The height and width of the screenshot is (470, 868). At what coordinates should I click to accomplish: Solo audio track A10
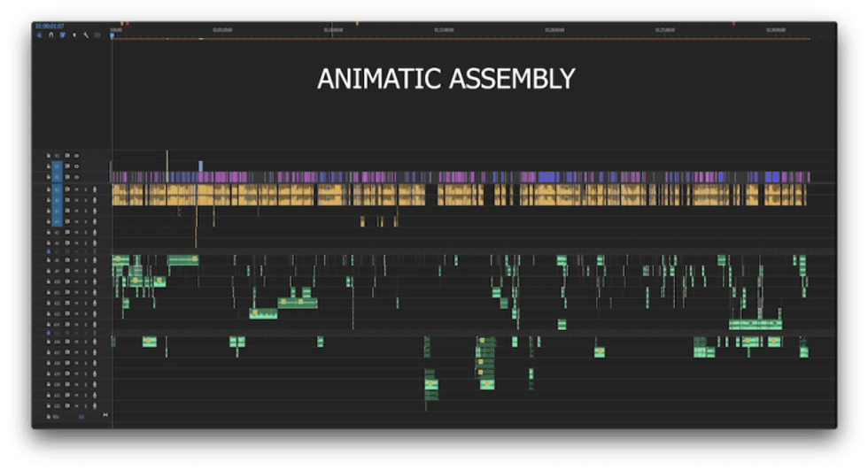click(x=85, y=282)
